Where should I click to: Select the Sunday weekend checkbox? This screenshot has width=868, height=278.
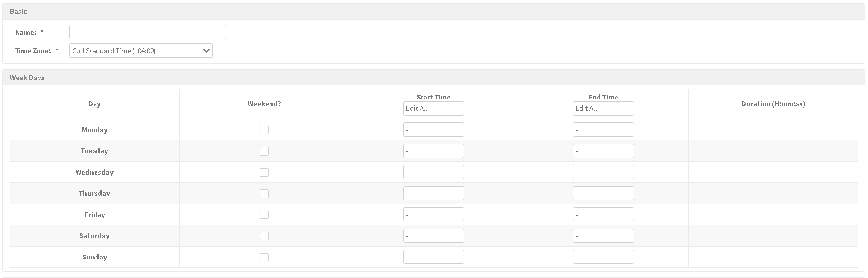click(x=264, y=257)
